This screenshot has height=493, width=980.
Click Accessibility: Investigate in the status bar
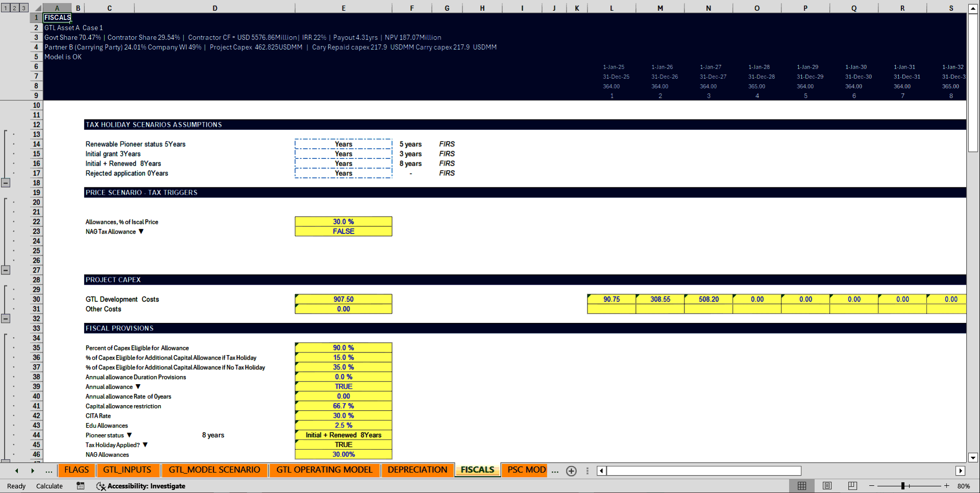click(x=146, y=486)
